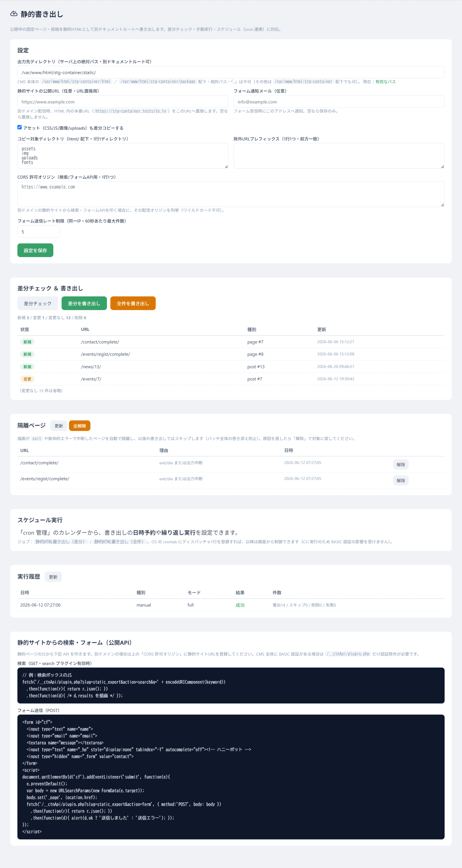
Task: Click the cloud export icon beside 静的書き出し
Action: 14,14
